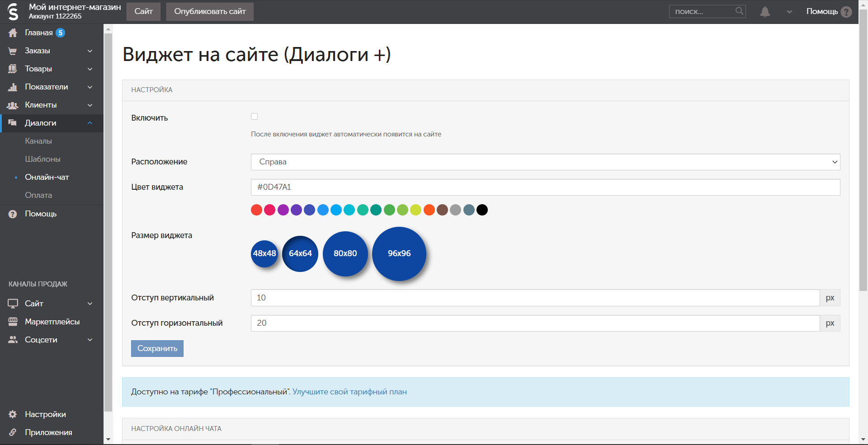Go to Маркетплейсы section
Screen dimensions: 868x445
click(52, 322)
